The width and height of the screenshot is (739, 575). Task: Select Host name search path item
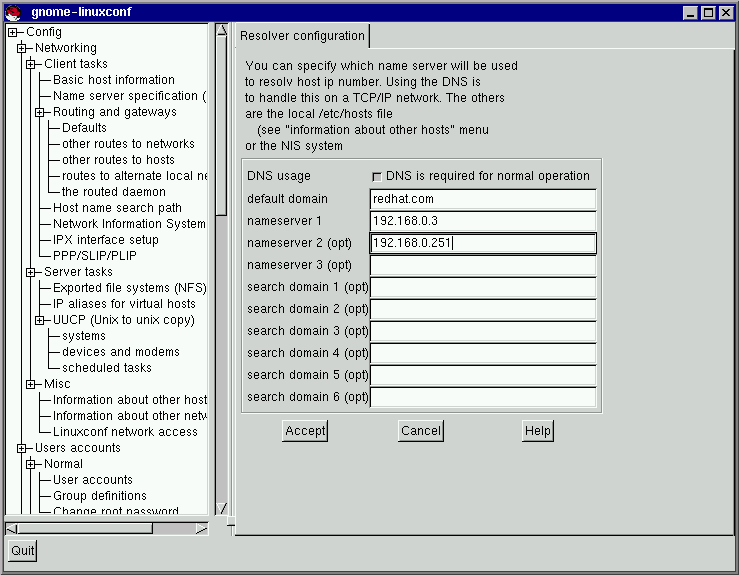(117, 208)
